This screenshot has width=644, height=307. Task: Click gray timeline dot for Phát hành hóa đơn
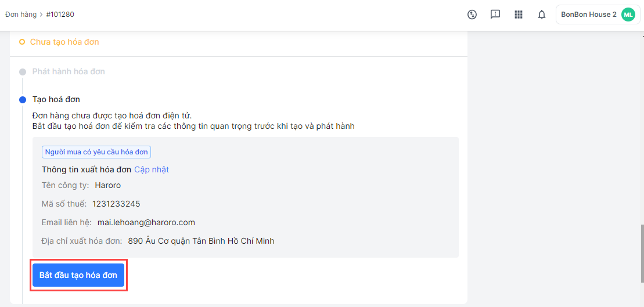23,72
